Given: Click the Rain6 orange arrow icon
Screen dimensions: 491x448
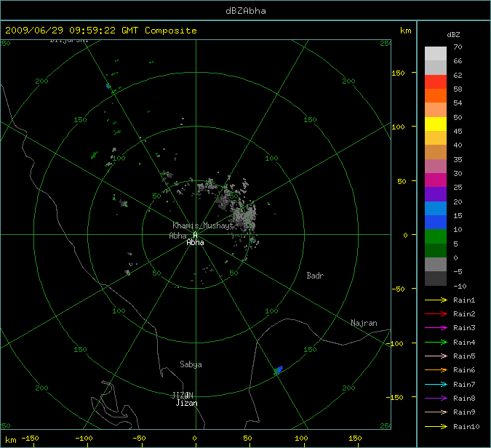Looking at the screenshot, I should tap(436, 370).
